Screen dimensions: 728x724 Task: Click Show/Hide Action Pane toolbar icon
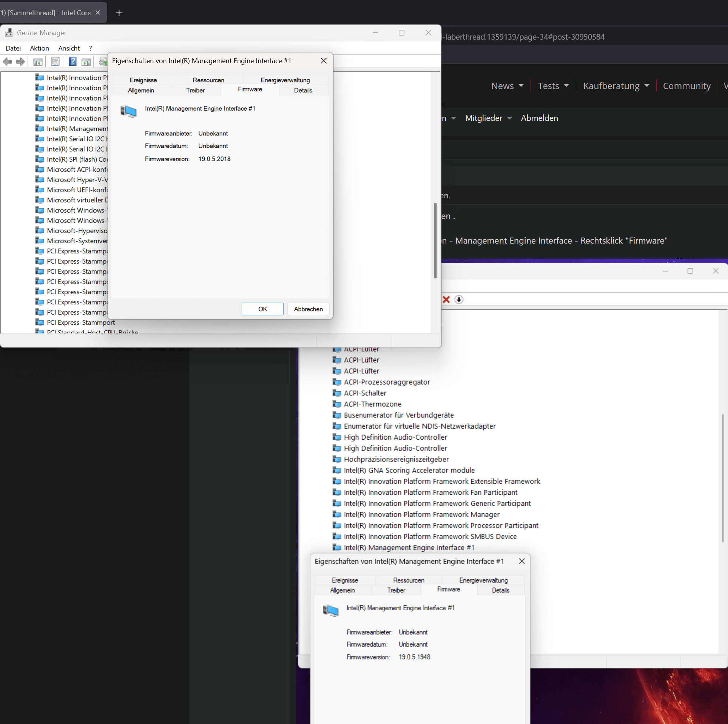(86, 62)
